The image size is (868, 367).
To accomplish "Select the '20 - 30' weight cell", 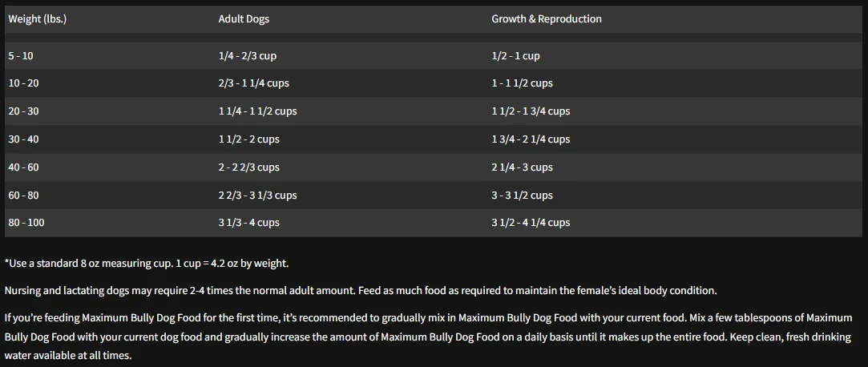I will click(x=23, y=111).
